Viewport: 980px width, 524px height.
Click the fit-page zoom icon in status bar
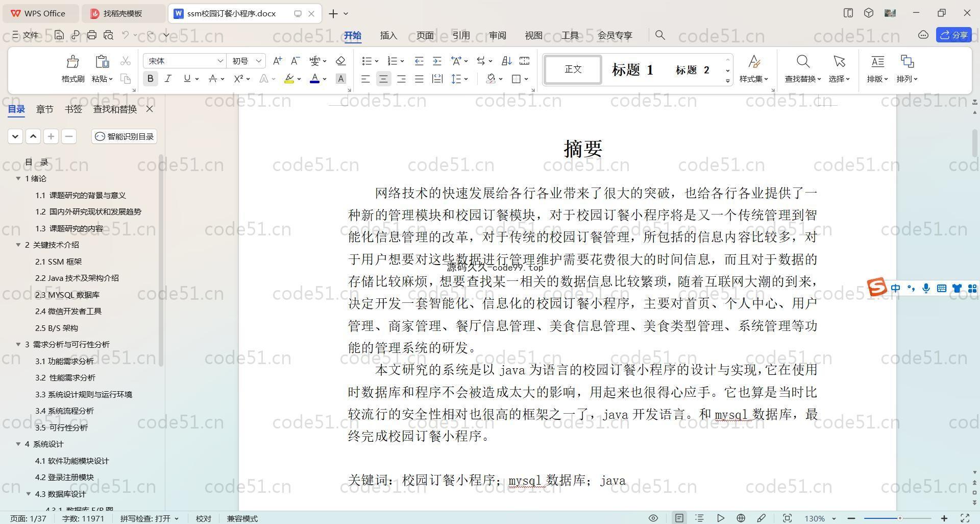(787, 518)
